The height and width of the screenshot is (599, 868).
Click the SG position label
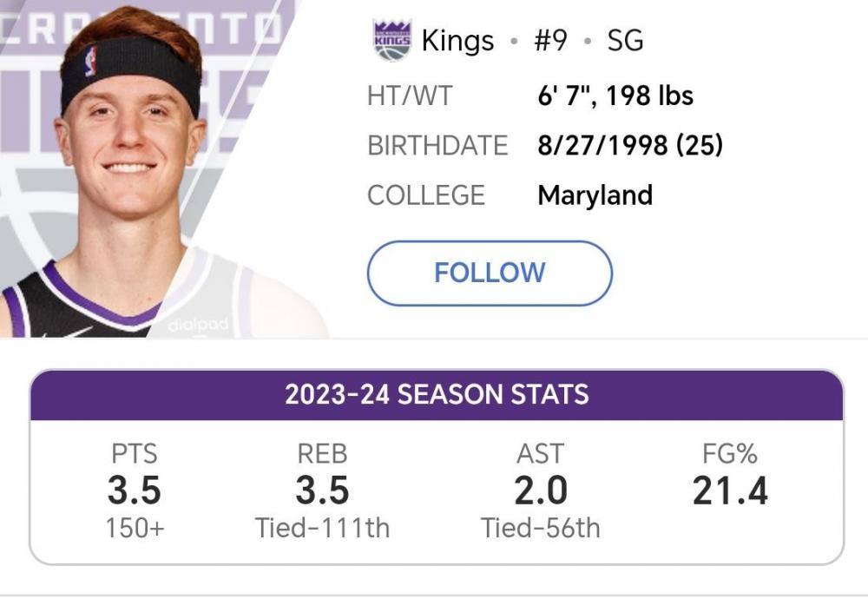(x=625, y=41)
